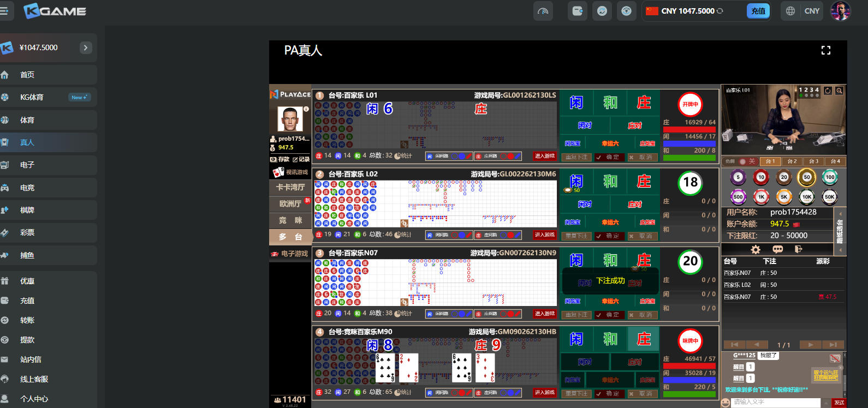The width and height of the screenshot is (868, 408).
Task: Select the 100 chip
Action: click(x=830, y=177)
